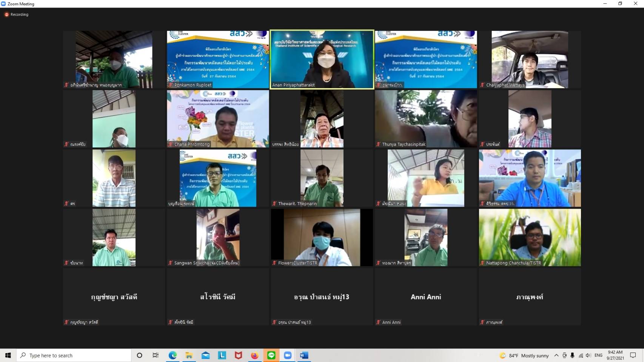This screenshot has width=644, height=362.
Task: Open the Windows Start menu
Action: point(8,355)
